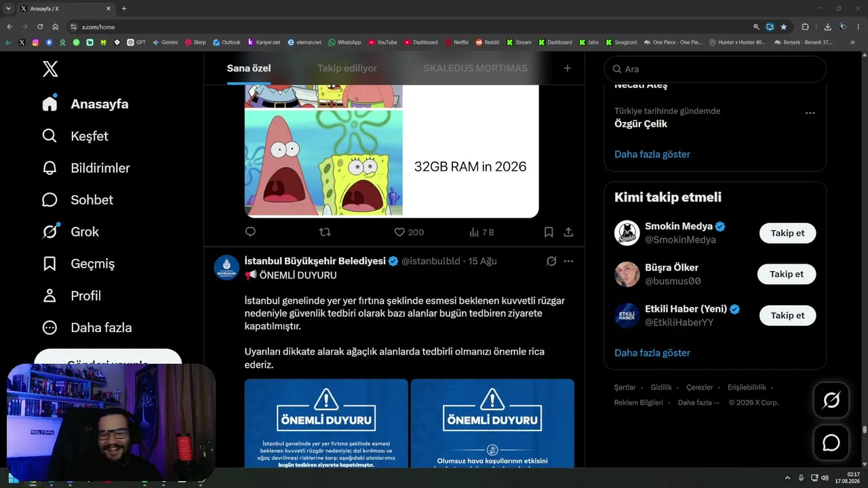Image resolution: width=868 pixels, height=488 pixels.
Task: Bookmark the 32GB RAM meme post
Action: (x=549, y=232)
